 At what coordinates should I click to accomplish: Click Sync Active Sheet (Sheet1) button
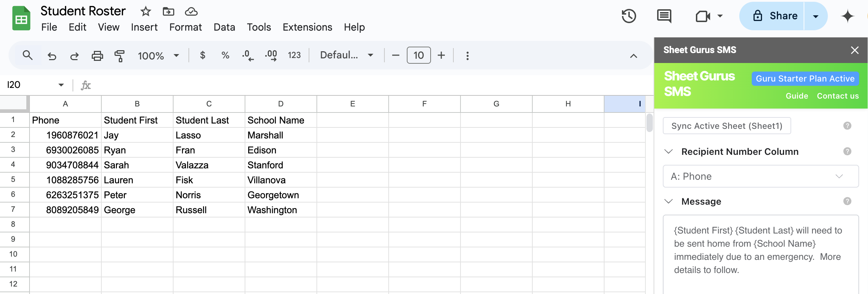727,126
